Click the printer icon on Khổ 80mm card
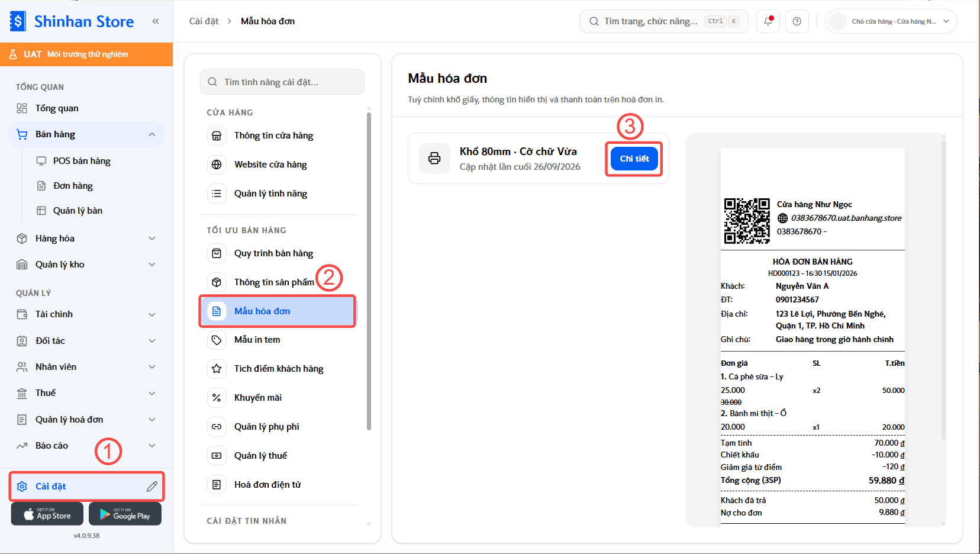The height and width of the screenshot is (554, 980). pyautogui.click(x=434, y=158)
